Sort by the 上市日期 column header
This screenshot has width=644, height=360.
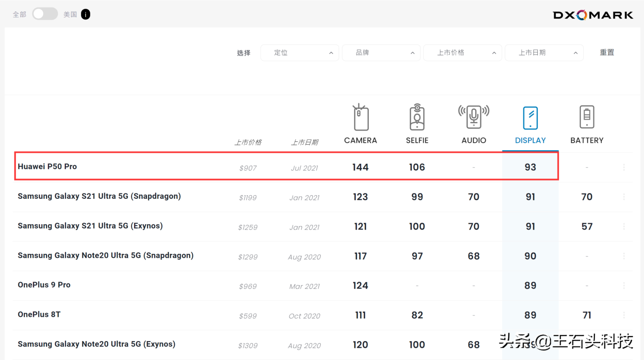tap(304, 142)
